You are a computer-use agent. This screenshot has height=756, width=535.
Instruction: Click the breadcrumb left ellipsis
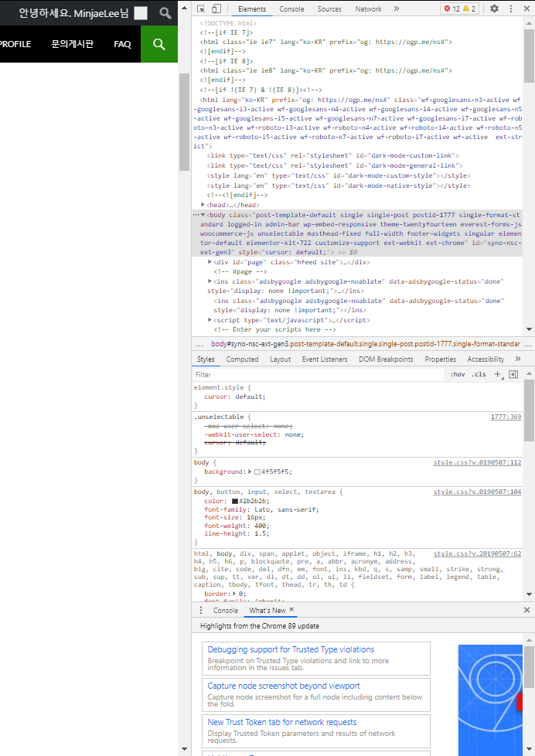(x=199, y=344)
